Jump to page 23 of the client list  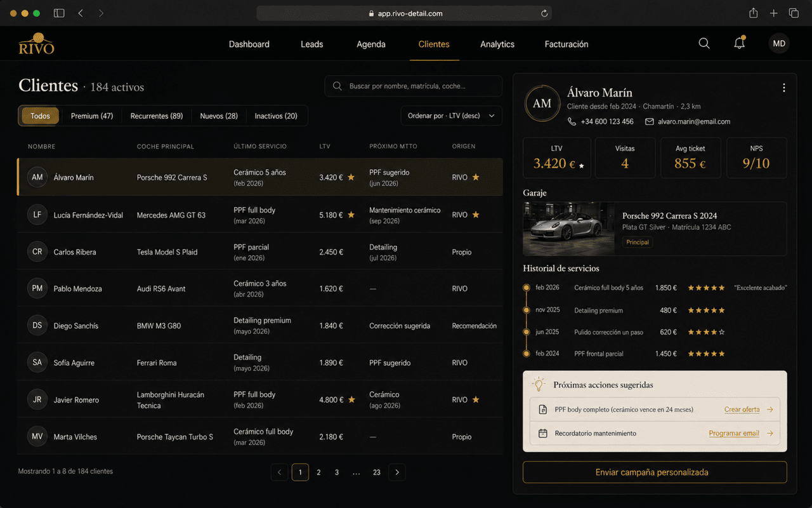pyautogui.click(x=377, y=472)
